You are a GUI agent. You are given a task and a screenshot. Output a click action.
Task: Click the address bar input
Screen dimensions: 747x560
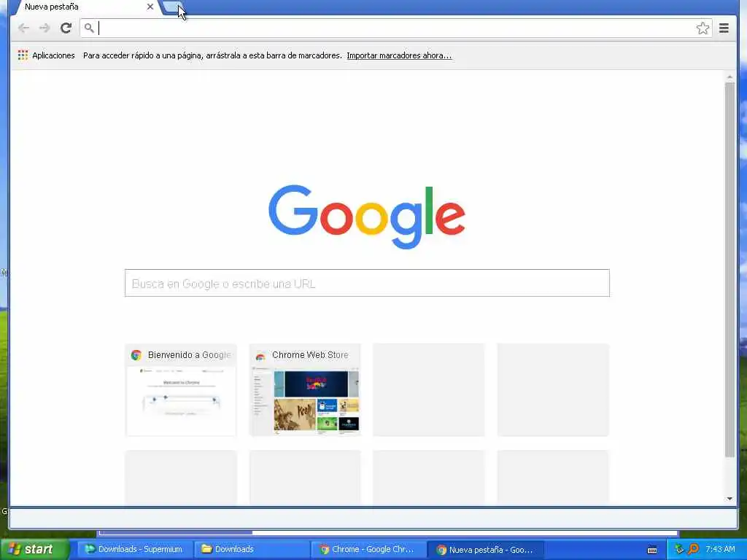(x=395, y=28)
